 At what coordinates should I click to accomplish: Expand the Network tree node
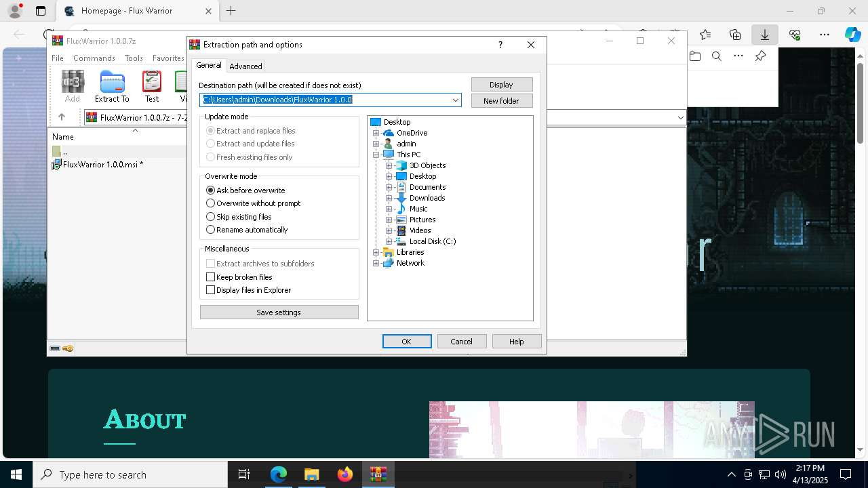pos(376,263)
